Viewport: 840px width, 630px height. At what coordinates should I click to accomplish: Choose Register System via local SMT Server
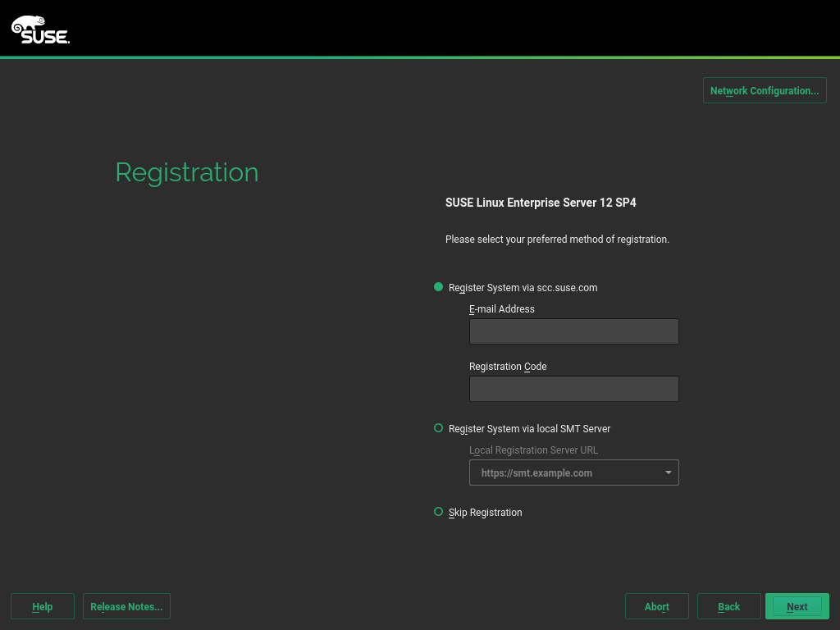tap(439, 428)
